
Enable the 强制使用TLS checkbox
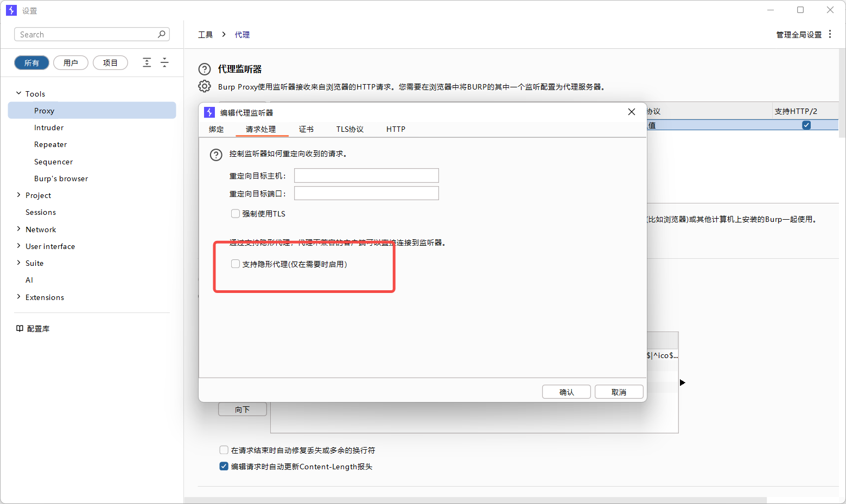236,214
